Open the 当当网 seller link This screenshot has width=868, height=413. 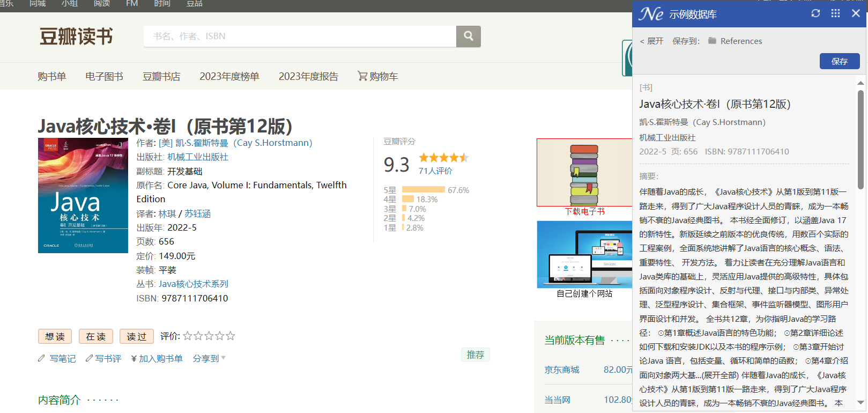coord(558,400)
